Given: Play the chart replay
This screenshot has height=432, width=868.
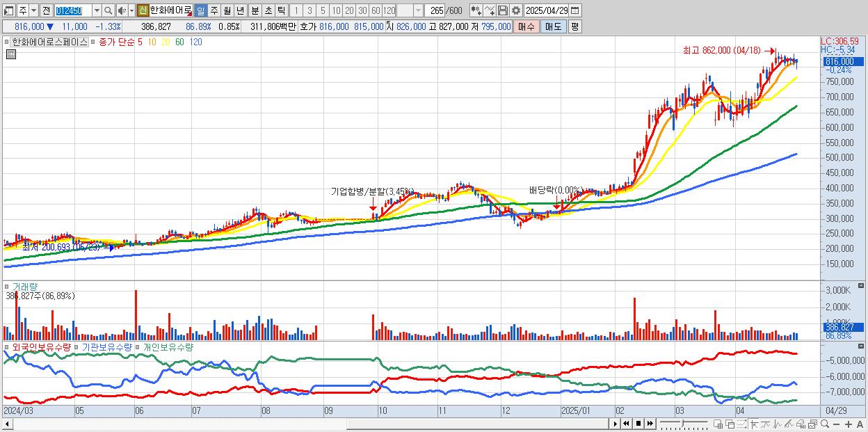Looking at the screenshot, I should pos(616,424).
